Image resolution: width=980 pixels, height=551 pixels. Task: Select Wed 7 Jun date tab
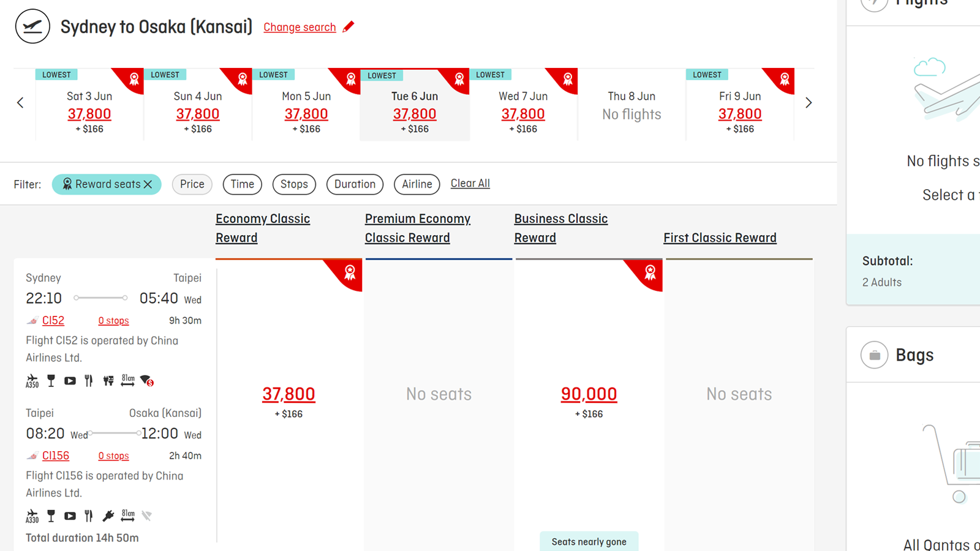click(523, 105)
